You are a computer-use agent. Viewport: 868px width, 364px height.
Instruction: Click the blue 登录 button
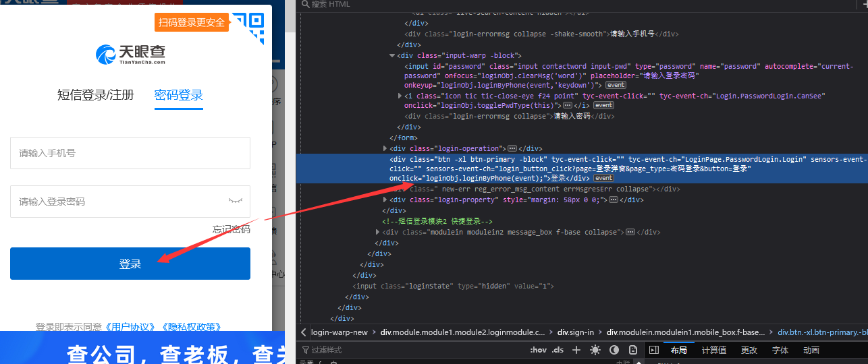[x=130, y=264]
